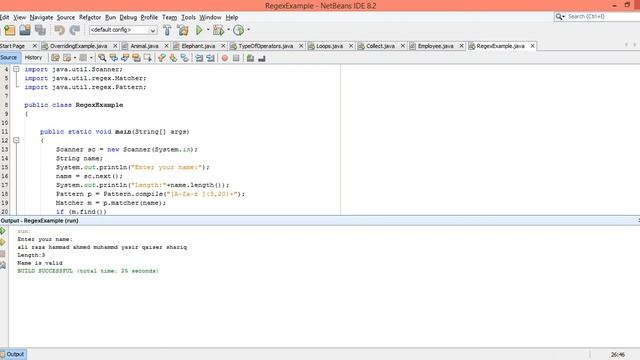Switch to Elephant.java tab
The image size is (640, 360).
point(198,46)
